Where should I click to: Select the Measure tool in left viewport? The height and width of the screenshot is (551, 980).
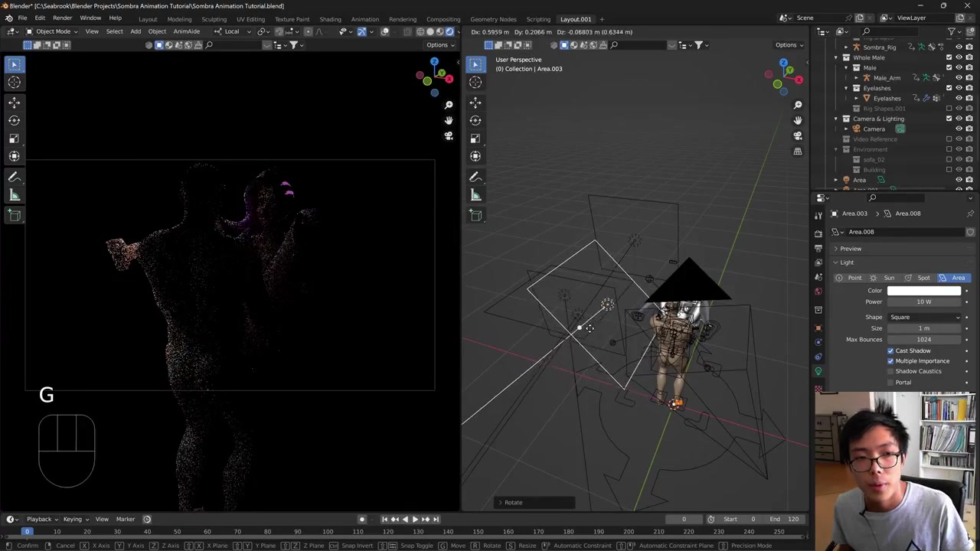pyautogui.click(x=15, y=195)
